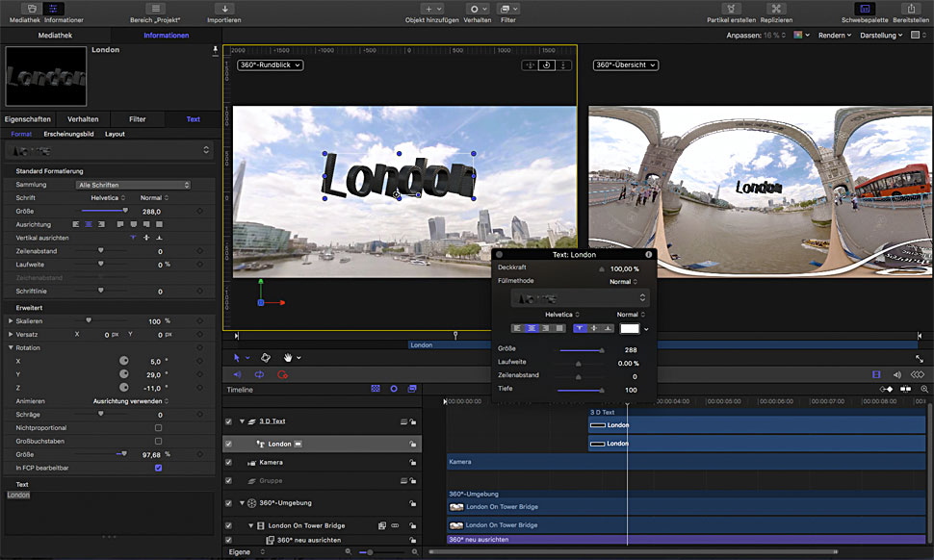Screen dimensions: 934x560
Task: Expand the Skalieren disclosure triangle
Action: (11, 320)
